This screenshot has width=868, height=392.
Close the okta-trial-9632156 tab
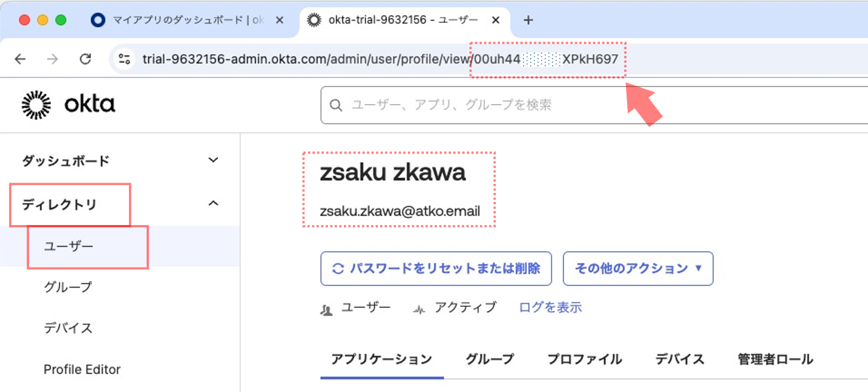tap(495, 20)
